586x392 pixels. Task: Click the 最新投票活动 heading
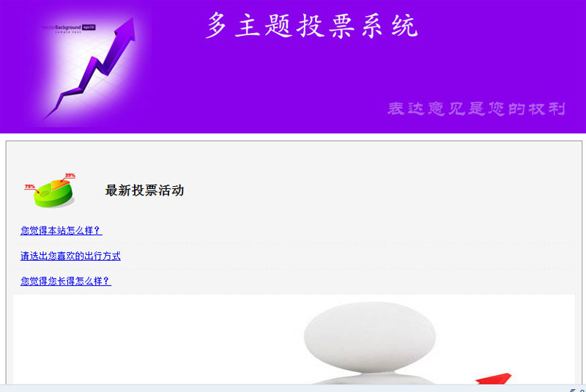pos(144,191)
